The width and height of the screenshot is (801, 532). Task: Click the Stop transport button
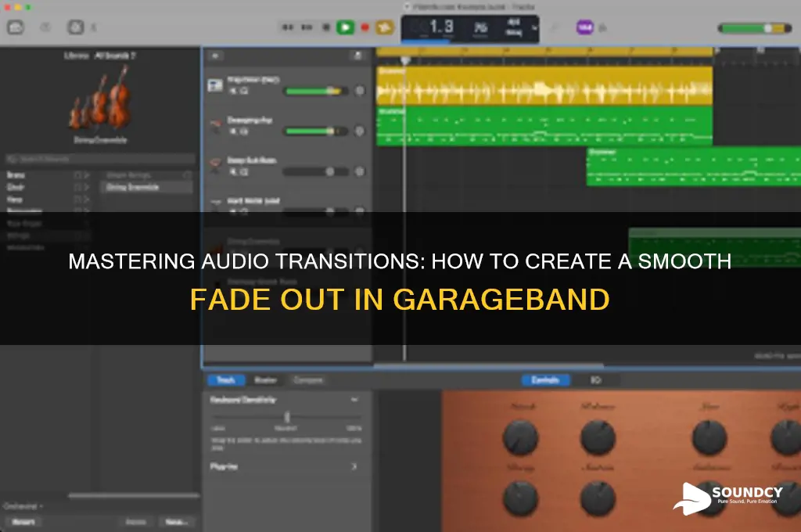tap(326, 27)
